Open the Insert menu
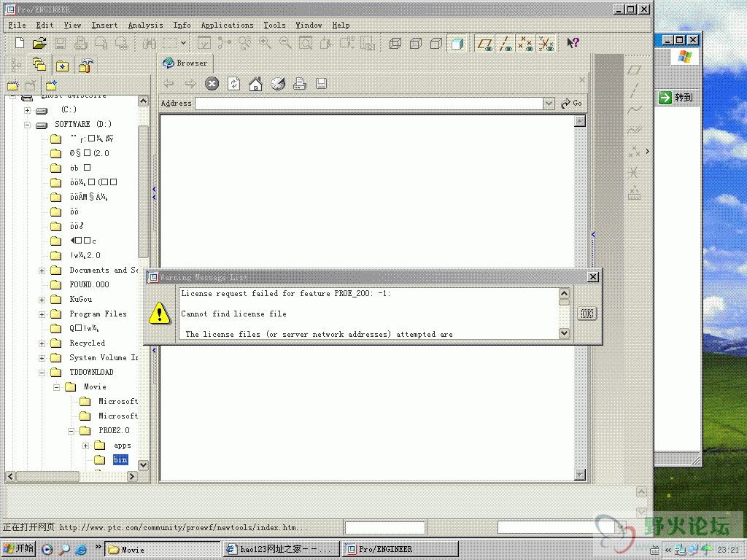 [104, 26]
